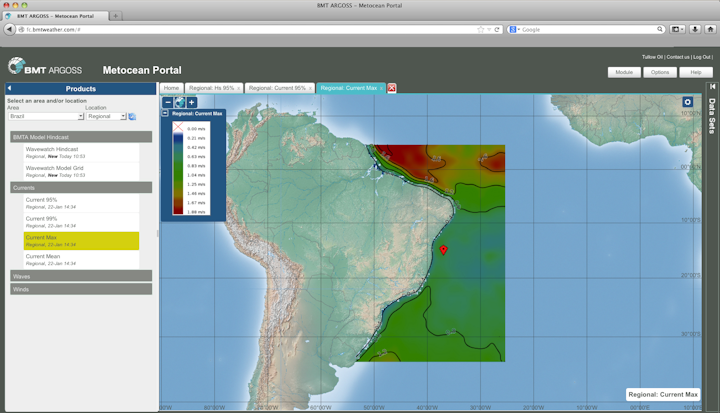720x413 pixels.
Task: Close the Regional: Current Max tab
Action: coord(381,89)
